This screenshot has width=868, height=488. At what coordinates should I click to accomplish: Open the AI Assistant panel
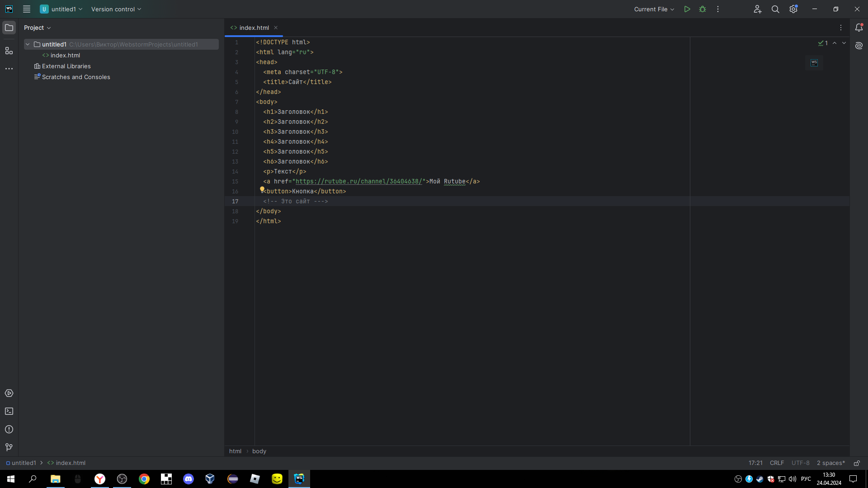pos(859,46)
